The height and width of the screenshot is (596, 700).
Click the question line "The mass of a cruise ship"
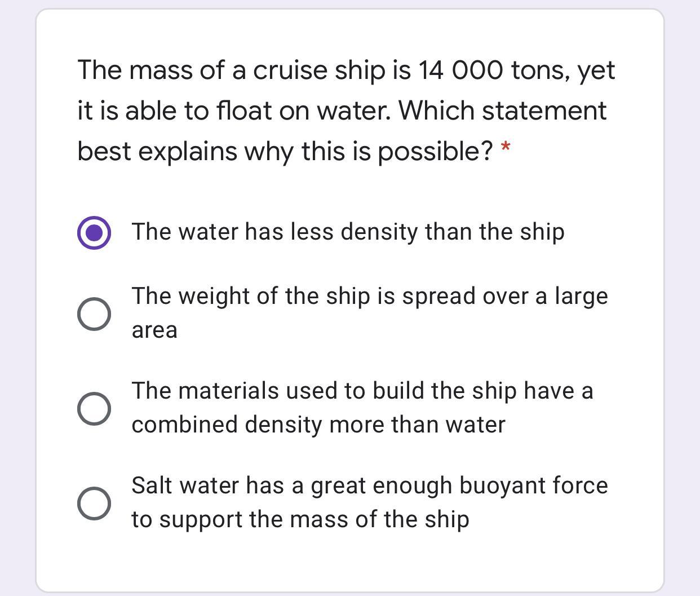coord(345,70)
